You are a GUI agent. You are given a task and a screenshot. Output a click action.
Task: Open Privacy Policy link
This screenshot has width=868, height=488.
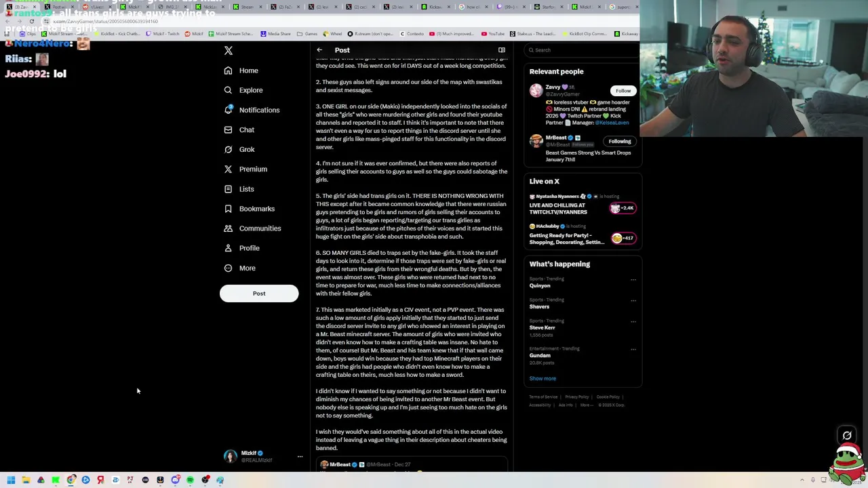click(x=577, y=397)
